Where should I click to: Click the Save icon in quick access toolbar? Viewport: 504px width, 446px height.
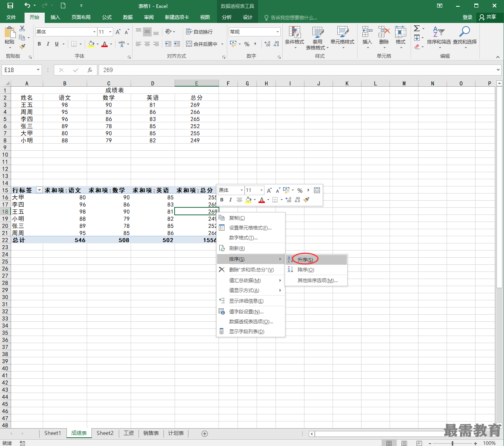pyautogui.click(x=10, y=6)
